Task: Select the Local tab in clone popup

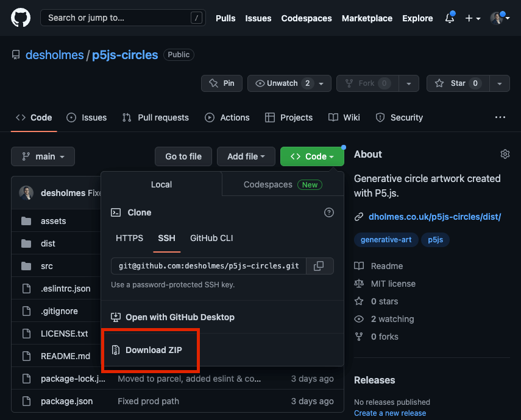Action: 161,184
